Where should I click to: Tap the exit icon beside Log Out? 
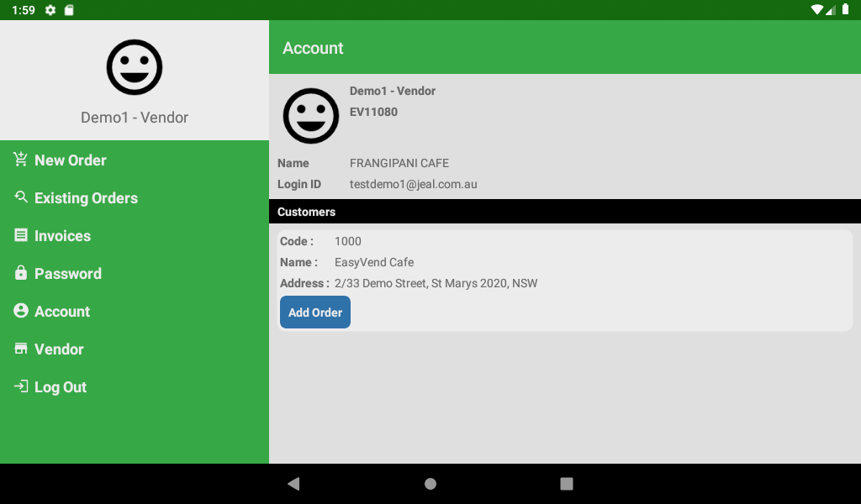[21, 386]
